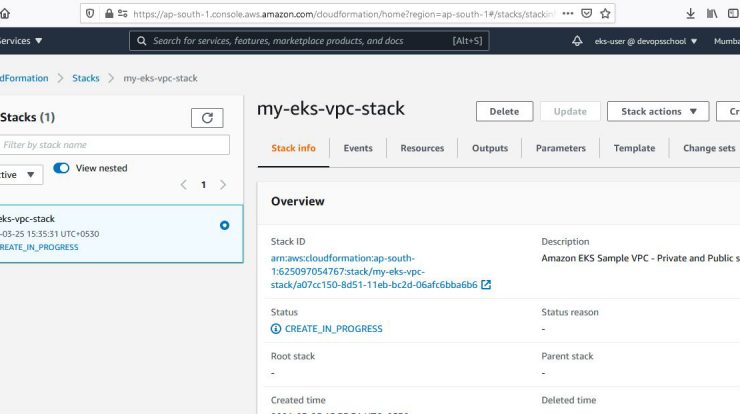Click the CloudFormation breadcrumb link
Image resolution: width=740 pixels, height=414 pixels.
point(24,78)
